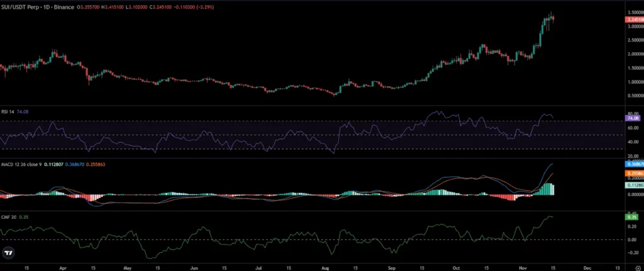The image size is (644, 271).
Task: Open chart settings gear in bottom-right corner
Action: 638,267
